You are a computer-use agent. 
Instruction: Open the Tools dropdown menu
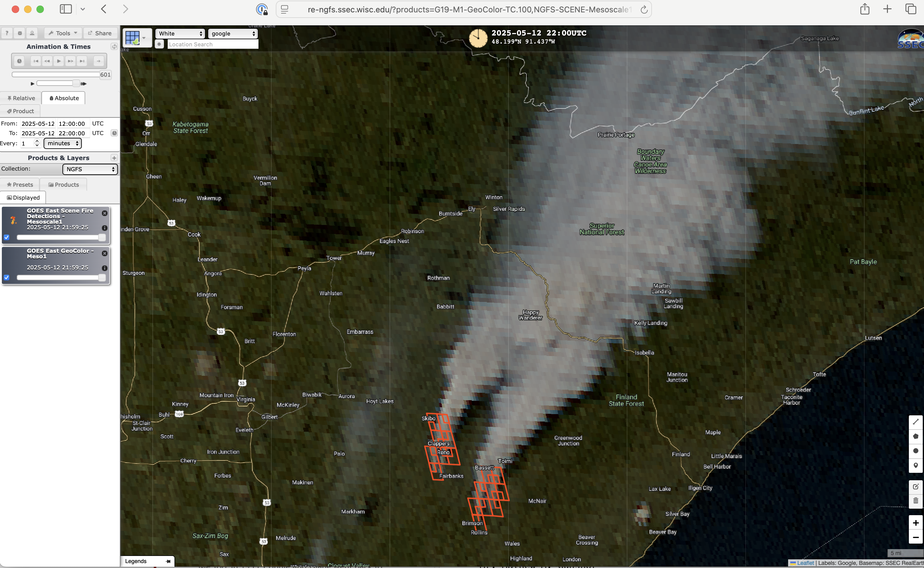(63, 33)
